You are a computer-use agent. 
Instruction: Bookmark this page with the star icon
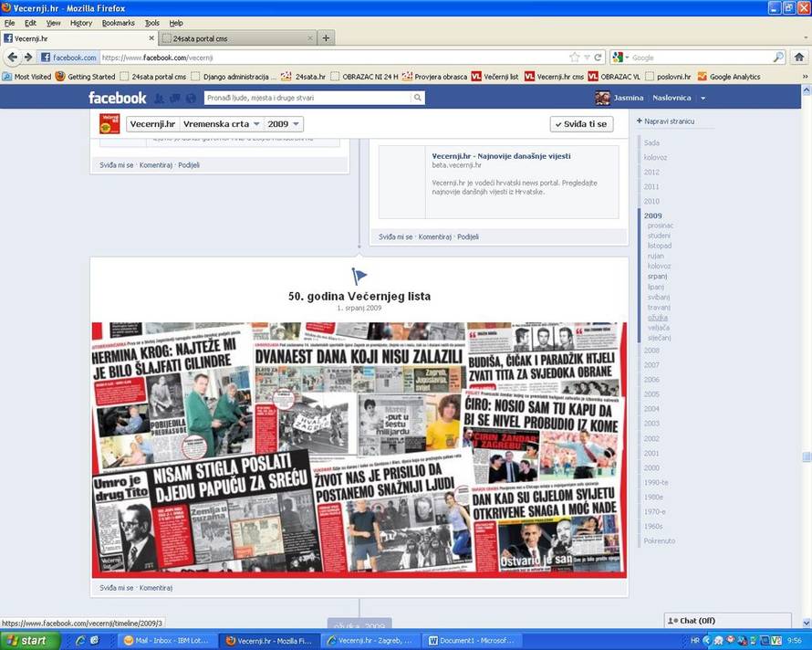[x=575, y=57]
